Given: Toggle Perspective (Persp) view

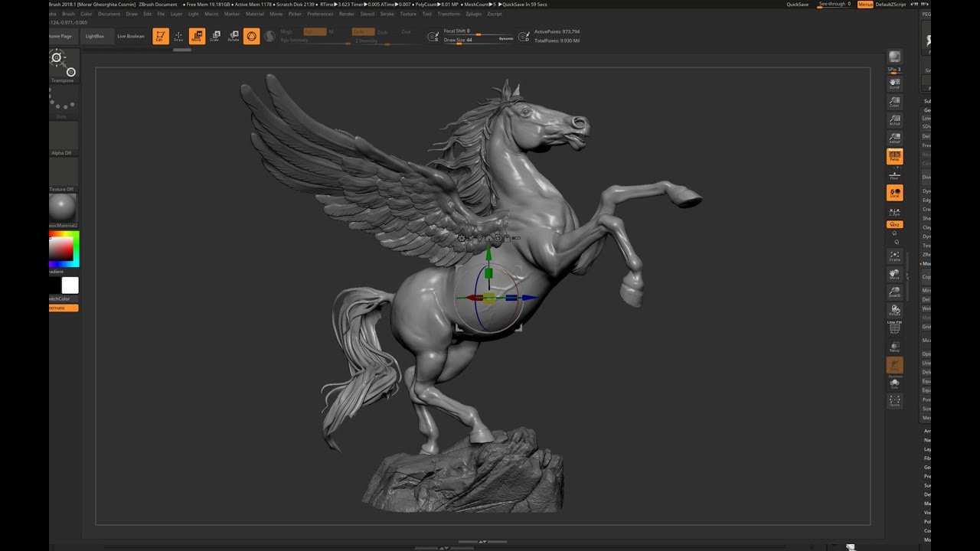Looking at the screenshot, I should [x=894, y=156].
